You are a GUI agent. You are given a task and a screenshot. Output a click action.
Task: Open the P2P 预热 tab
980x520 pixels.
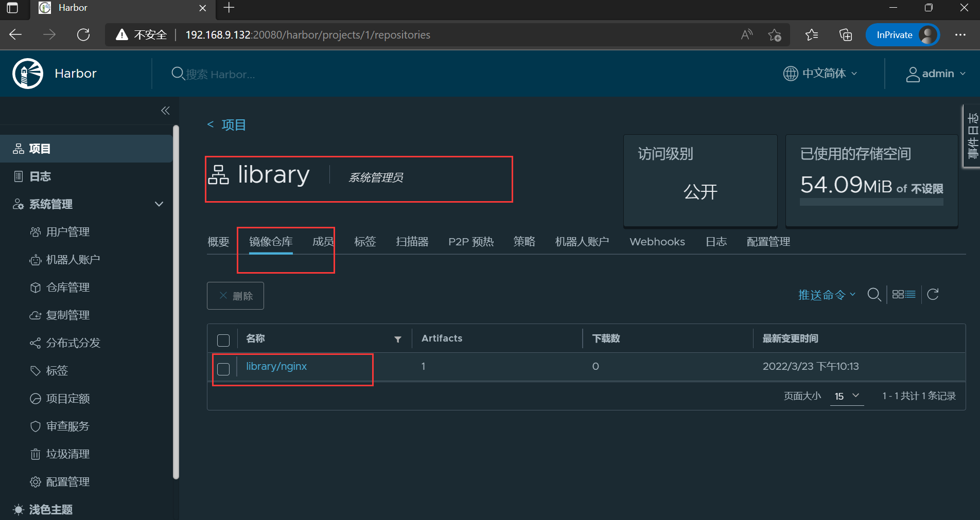(471, 242)
